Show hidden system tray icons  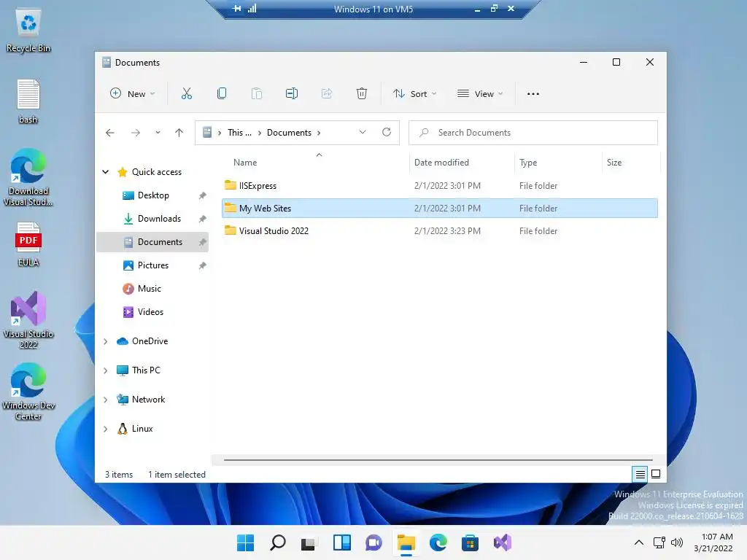click(639, 542)
